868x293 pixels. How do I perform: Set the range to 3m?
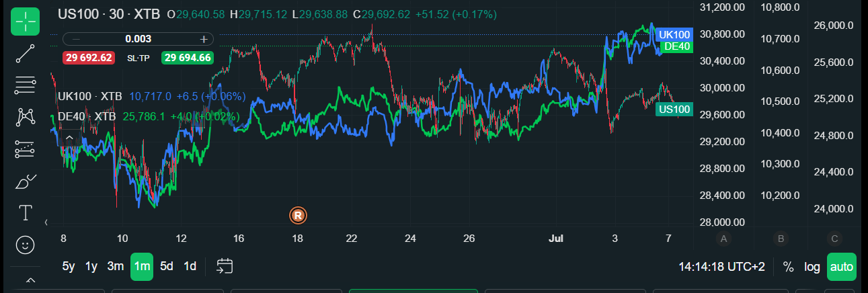[x=116, y=266]
